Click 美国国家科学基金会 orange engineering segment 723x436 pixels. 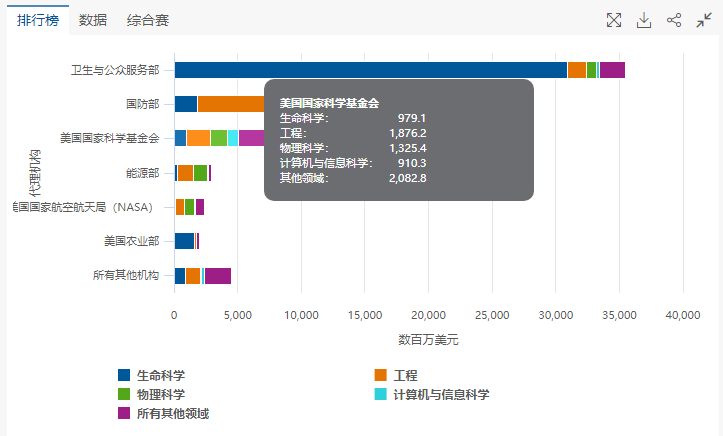pyautogui.click(x=199, y=138)
